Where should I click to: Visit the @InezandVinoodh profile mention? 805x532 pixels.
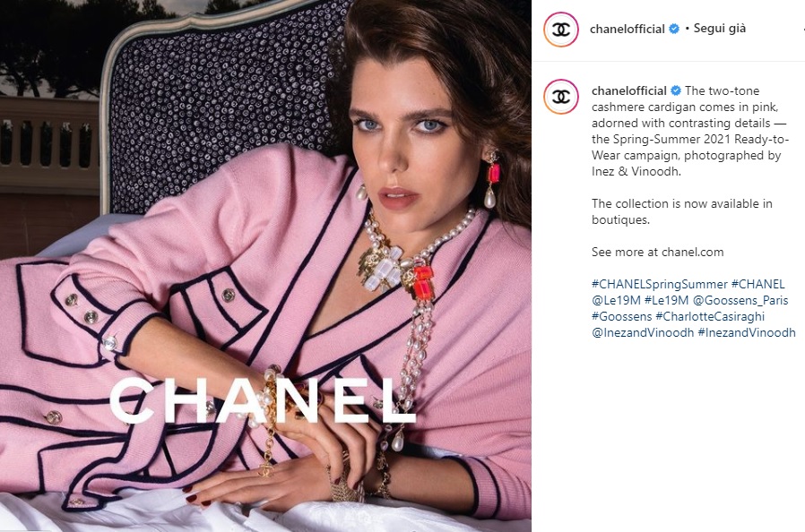(x=643, y=332)
